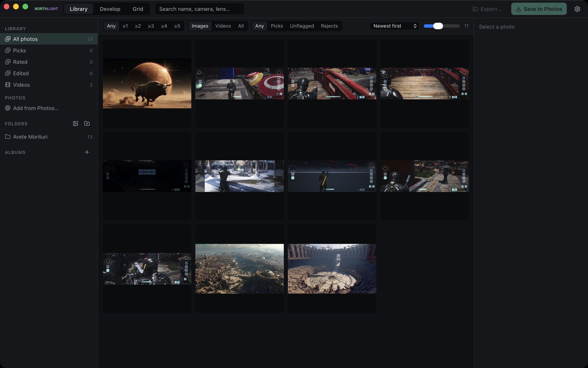The width and height of the screenshot is (588, 368).
Task: Click the Picks sidebar icon
Action: (8, 50)
